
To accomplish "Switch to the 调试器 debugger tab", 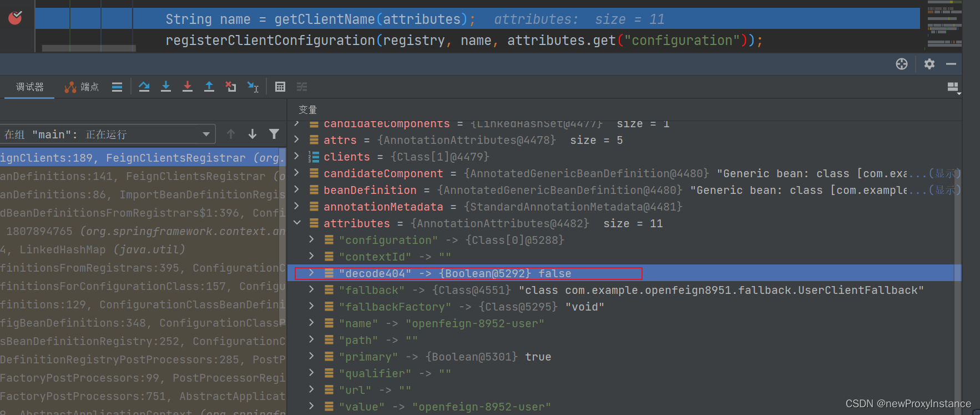I will (29, 87).
